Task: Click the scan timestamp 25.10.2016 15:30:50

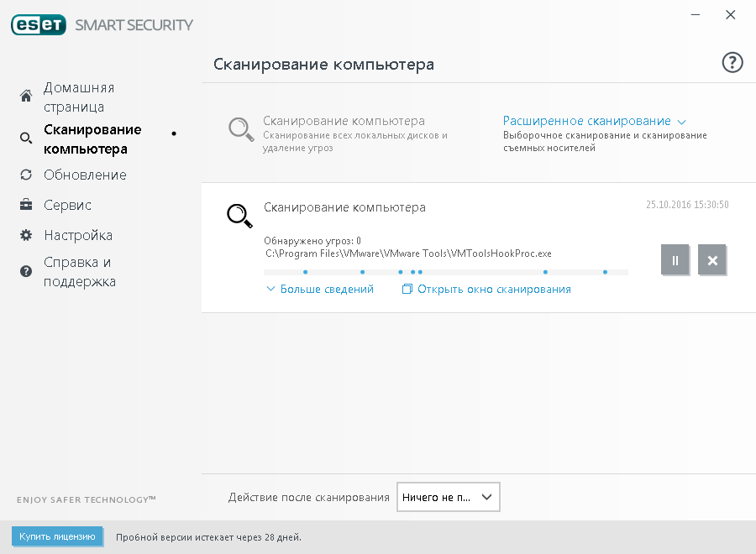Action: pyautogui.click(x=687, y=205)
